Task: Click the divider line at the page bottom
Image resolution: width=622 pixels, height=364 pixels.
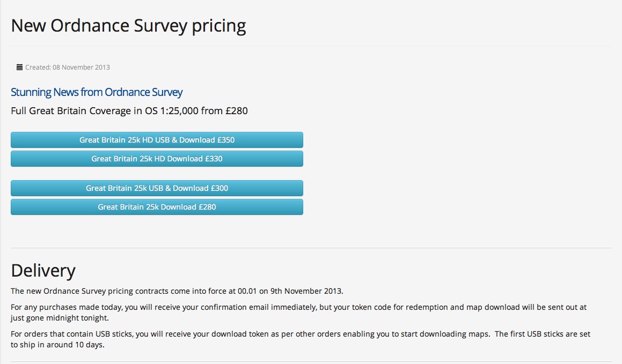Action: click(x=311, y=362)
